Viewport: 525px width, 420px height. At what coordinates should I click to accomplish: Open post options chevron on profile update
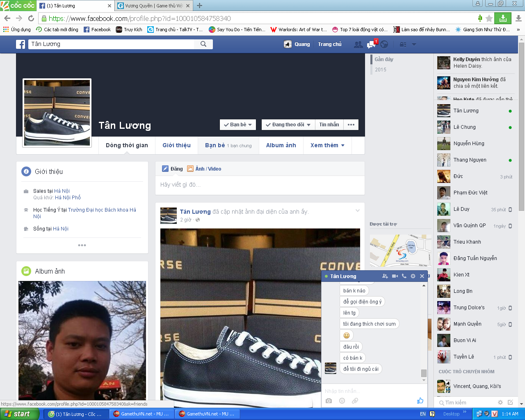(x=357, y=211)
